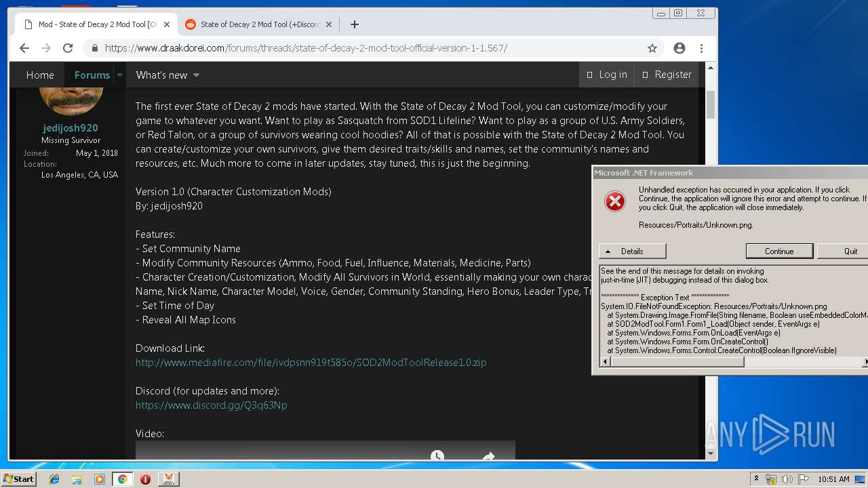Click Continue in the .NET Framework dialog
The height and width of the screenshot is (488, 868).
[779, 251]
